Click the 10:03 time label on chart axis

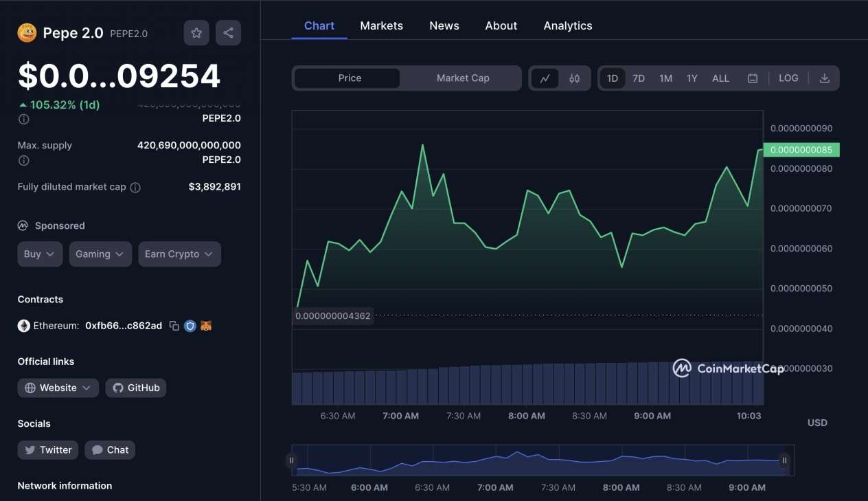pos(749,416)
